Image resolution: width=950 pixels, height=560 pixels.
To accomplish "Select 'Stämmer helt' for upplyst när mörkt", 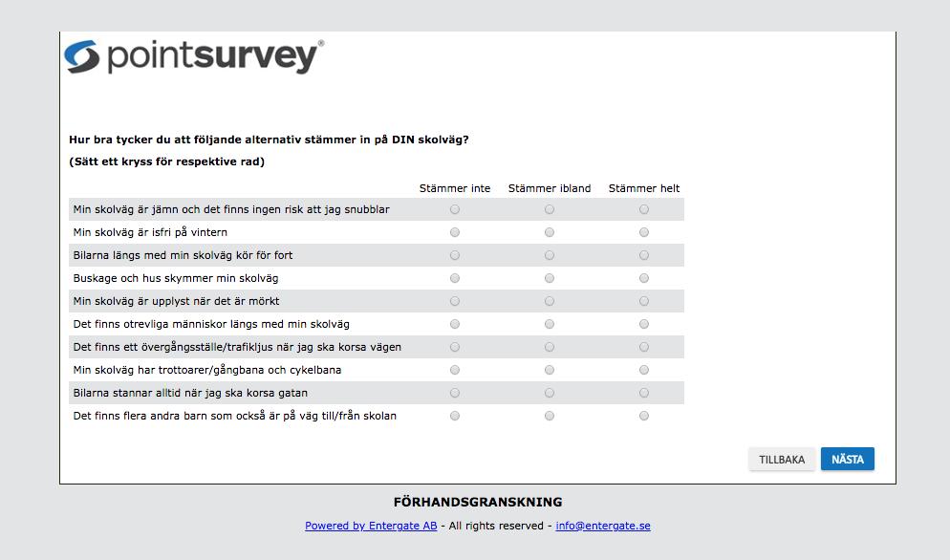I will (x=644, y=301).
